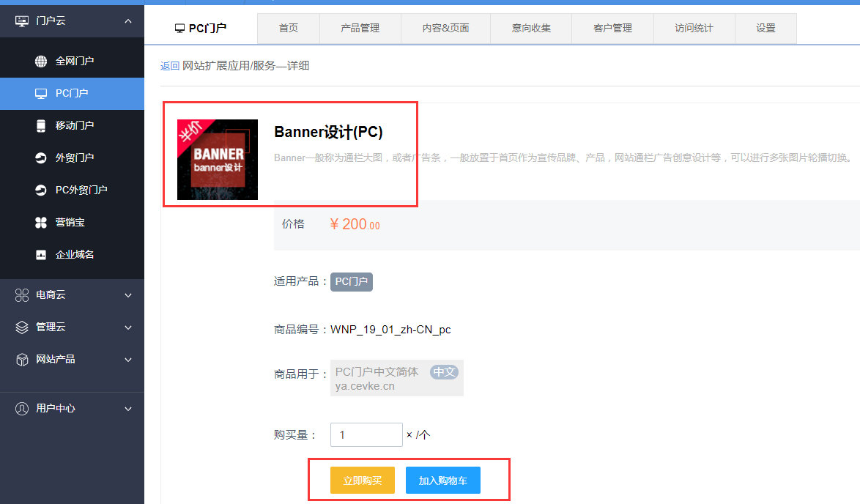Collapse the 门户云 sidebar section
Image resolution: width=860 pixels, height=504 pixels.
pyautogui.click(x=128, y=21)
